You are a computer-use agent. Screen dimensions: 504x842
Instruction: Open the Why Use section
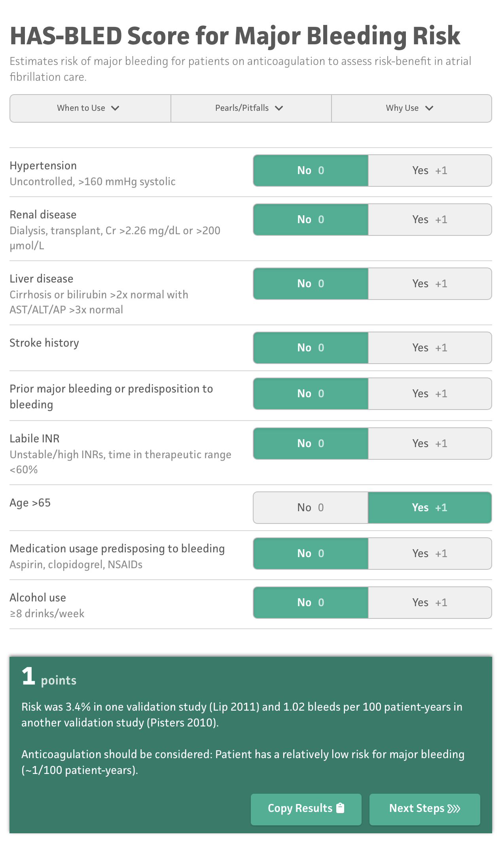point(411,108)
